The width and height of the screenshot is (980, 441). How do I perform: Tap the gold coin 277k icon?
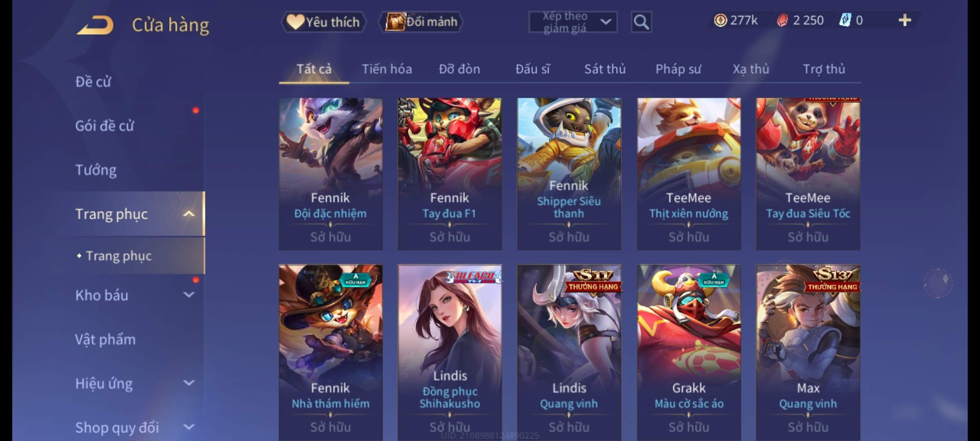[720, 20]
